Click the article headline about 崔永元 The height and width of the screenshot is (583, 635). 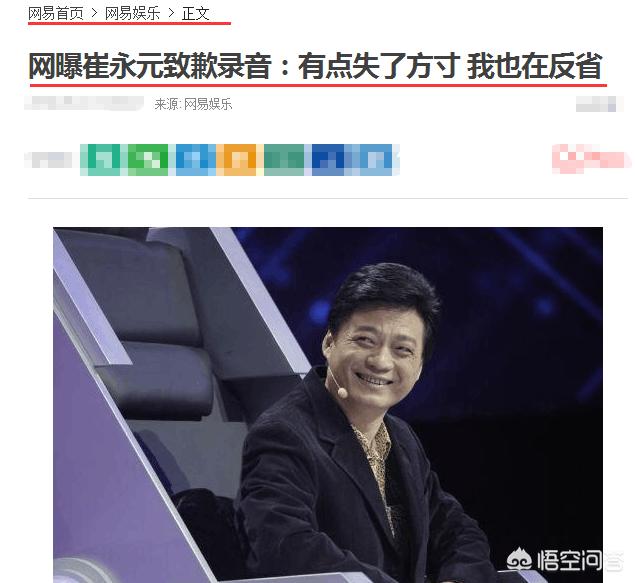pos(315,66)
